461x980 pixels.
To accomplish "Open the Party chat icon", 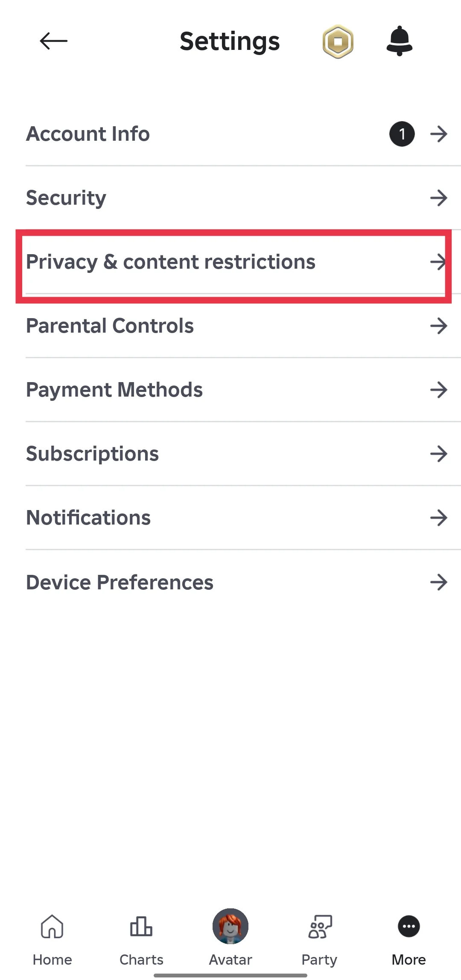I will [x=320, y=926].
